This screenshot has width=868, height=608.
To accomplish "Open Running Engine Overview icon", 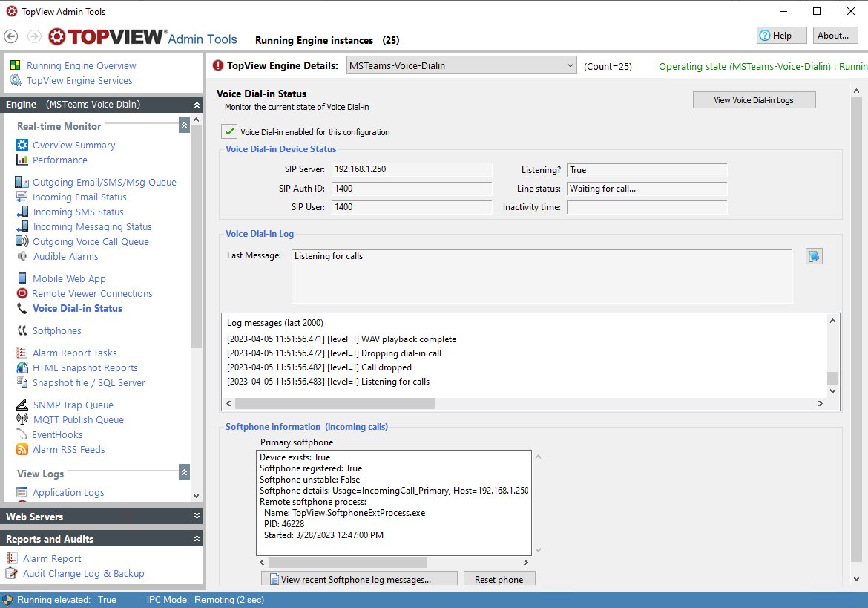I will 16,65.
